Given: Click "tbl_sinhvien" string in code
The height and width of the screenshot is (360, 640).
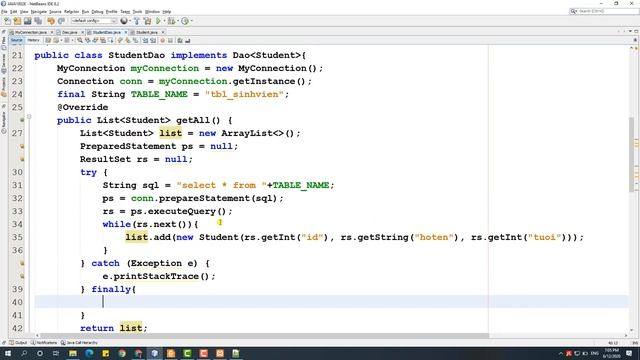Looking at the screenshot, I should click(244, 94).
